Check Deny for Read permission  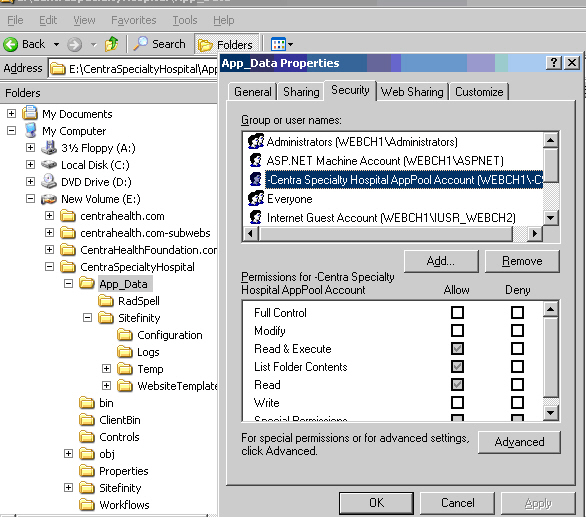tap(517, 384)
